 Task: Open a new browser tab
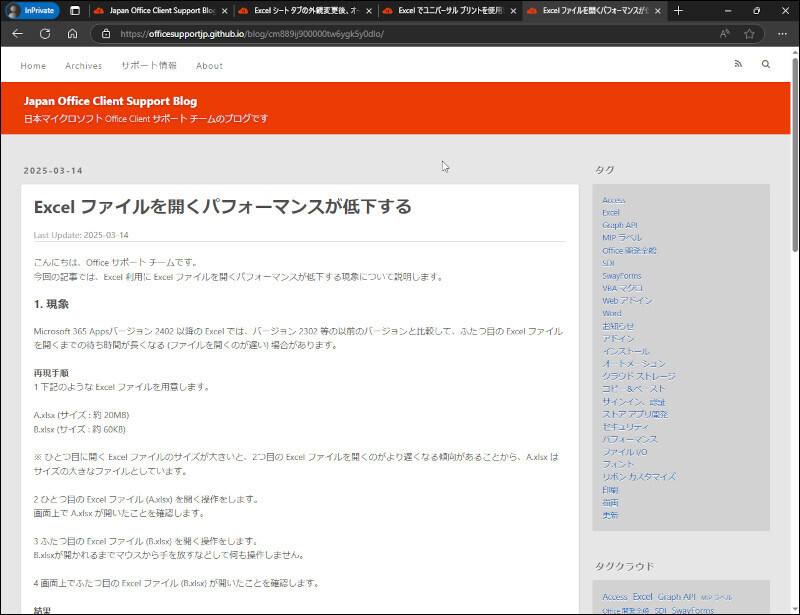coord(678,10)
